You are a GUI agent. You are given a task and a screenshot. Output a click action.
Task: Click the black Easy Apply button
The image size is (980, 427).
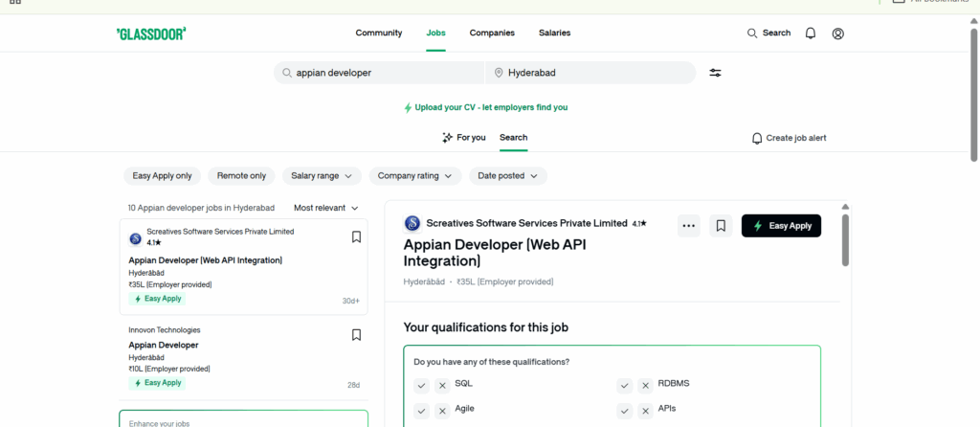point(781,226)
